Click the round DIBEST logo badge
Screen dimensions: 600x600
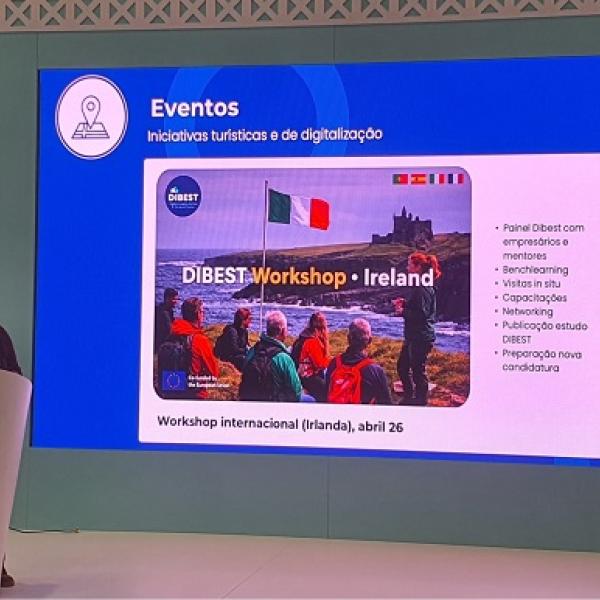[x=183, y=195]
